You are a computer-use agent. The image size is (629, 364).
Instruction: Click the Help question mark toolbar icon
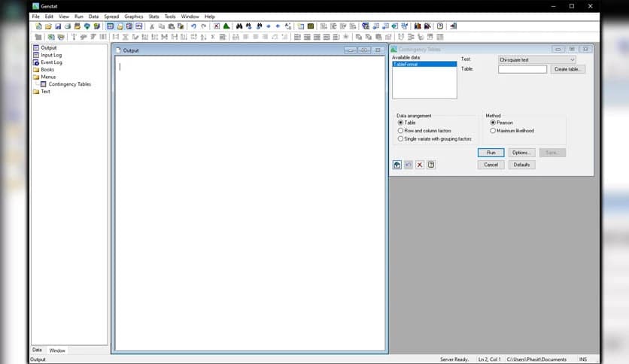440,26
